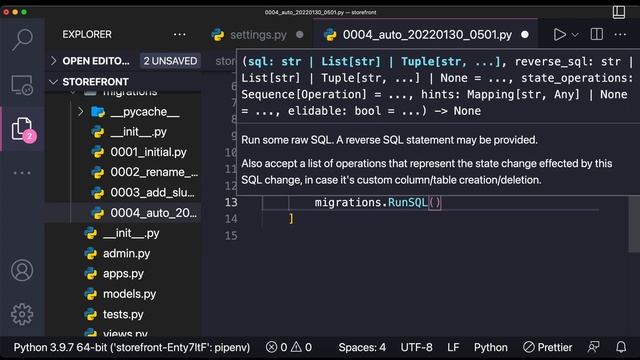Toggle layout panel icon in title bar
640x360 pixels.
click(x=619, y=12)
